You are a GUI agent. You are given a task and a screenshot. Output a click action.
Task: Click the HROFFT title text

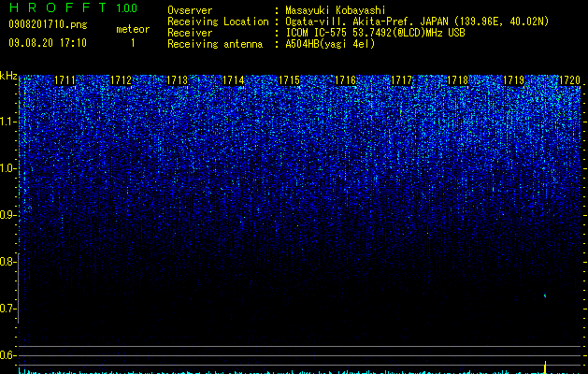[58, 7]
